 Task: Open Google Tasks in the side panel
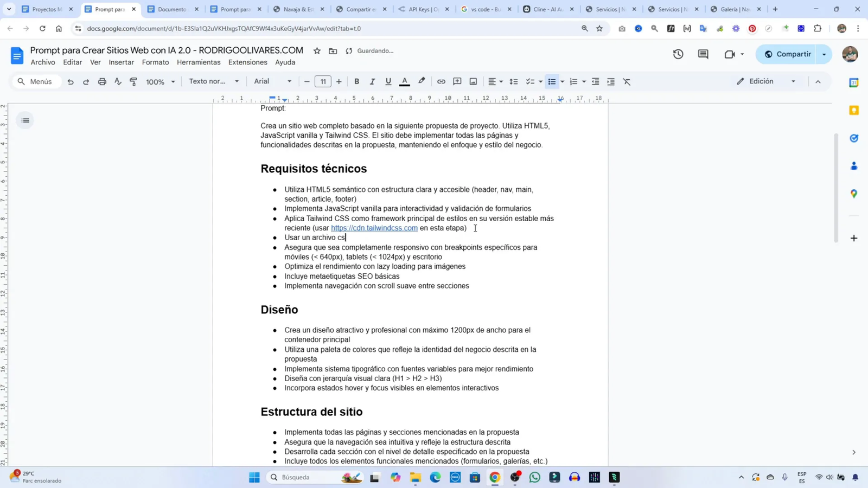coord(854,137)
